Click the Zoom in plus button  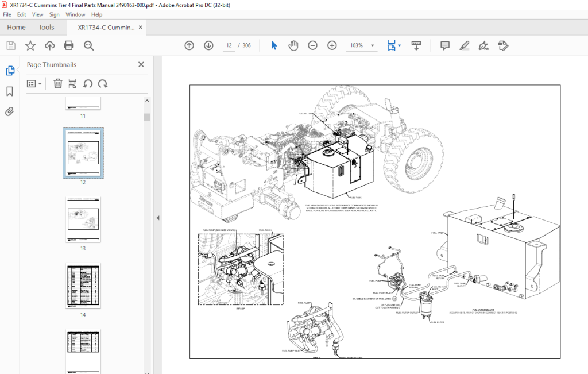pyautogui.click(x=332, y=45)
